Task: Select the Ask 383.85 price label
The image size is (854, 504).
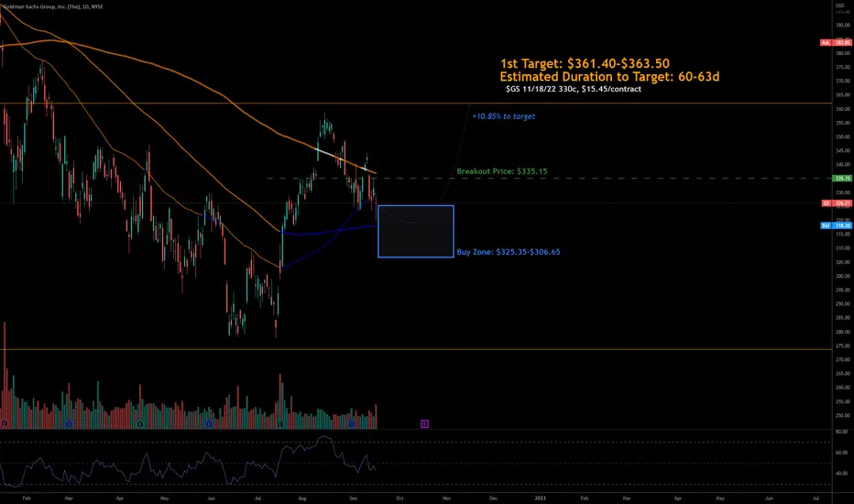Action: [836, 42]
